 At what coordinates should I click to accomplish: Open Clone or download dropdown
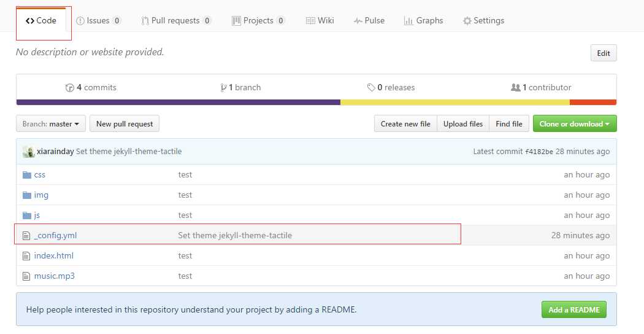(x=575, y=124)
